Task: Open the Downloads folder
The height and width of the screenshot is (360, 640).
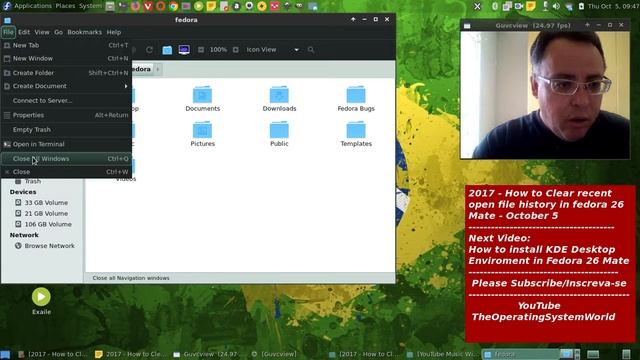Action: (x=279, y=99)
